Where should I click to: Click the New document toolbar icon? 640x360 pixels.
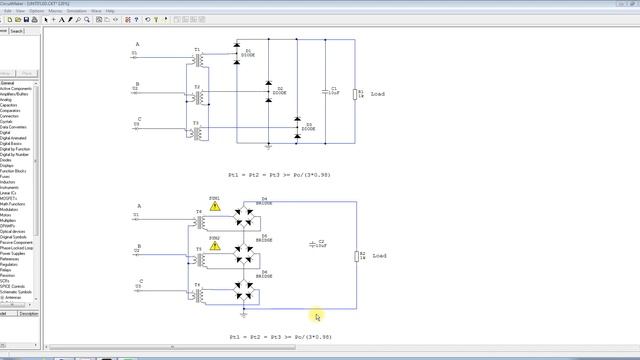click(10, 20)
